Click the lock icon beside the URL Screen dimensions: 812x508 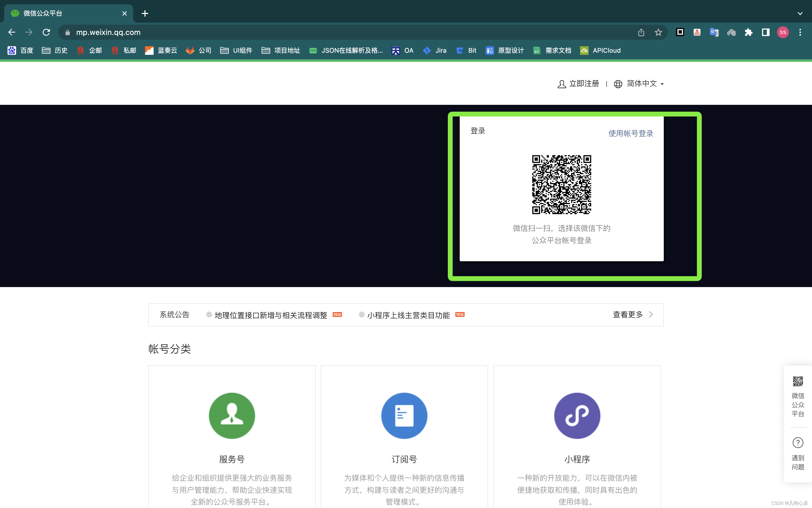[67, 32]
